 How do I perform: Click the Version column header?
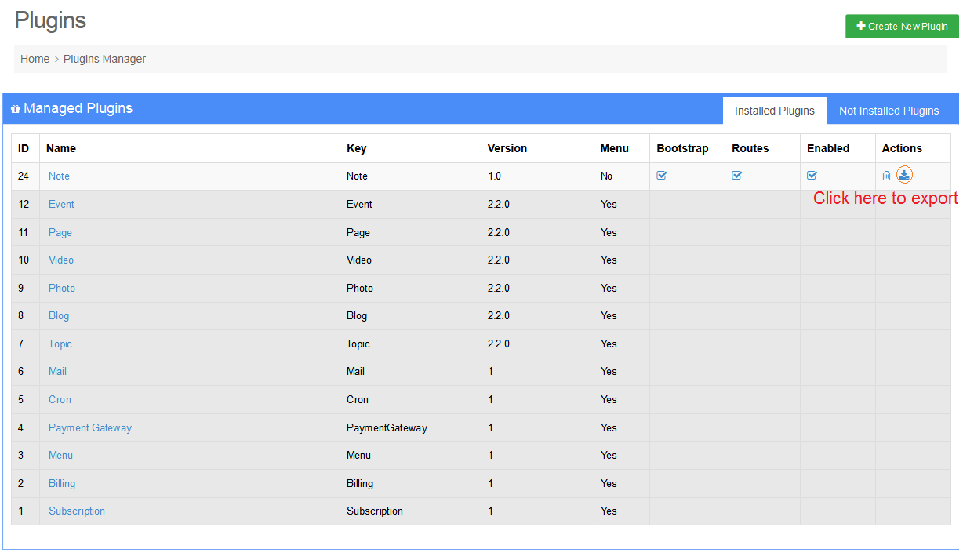[x=507, y=148]
